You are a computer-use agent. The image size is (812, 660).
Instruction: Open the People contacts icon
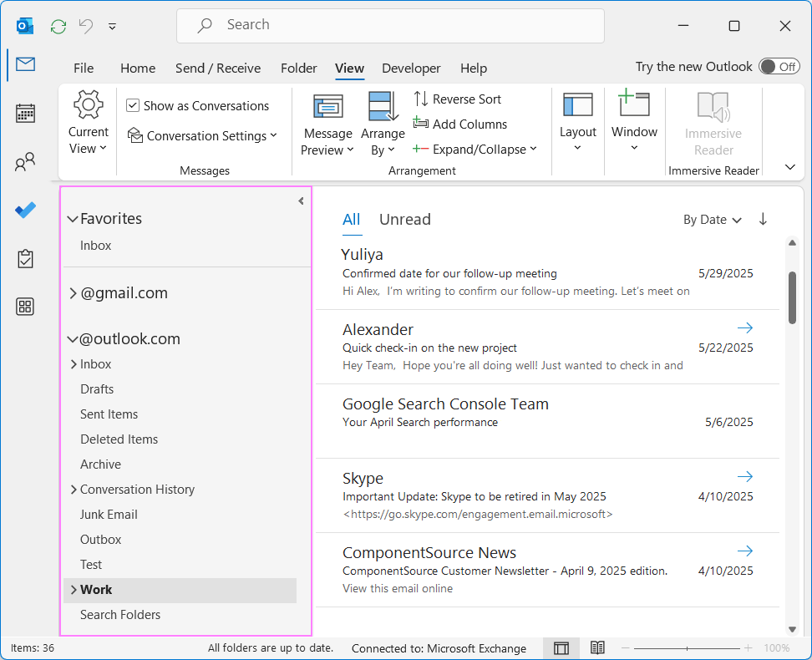click(x=25, y=161)
